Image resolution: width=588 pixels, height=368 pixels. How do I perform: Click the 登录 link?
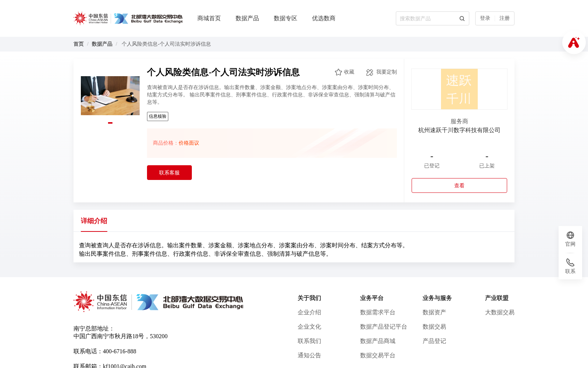click(485, 18)
